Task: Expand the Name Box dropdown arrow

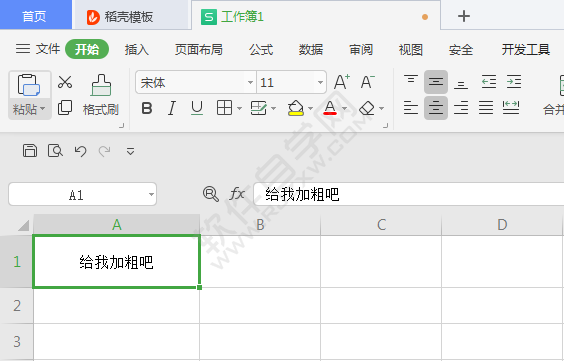Action: click(151, 195)
